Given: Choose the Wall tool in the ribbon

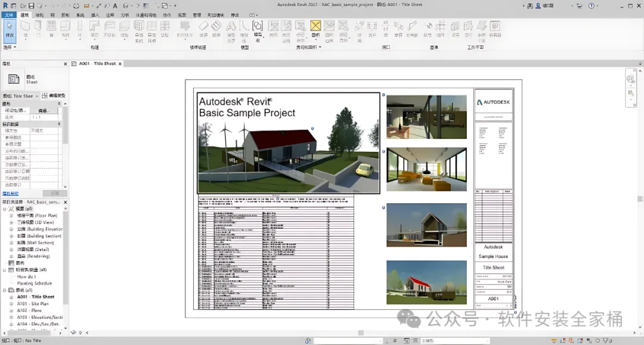Looking at the screenshot, I should [26, 29].
